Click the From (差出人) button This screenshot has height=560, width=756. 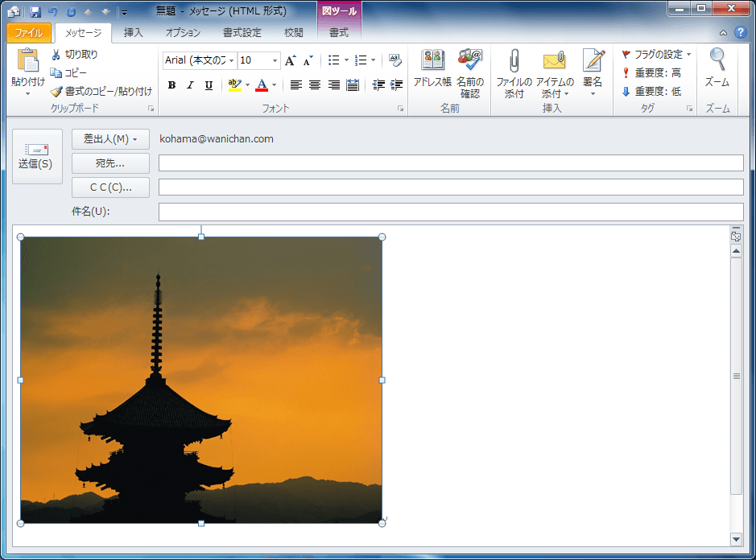[110, 139]
